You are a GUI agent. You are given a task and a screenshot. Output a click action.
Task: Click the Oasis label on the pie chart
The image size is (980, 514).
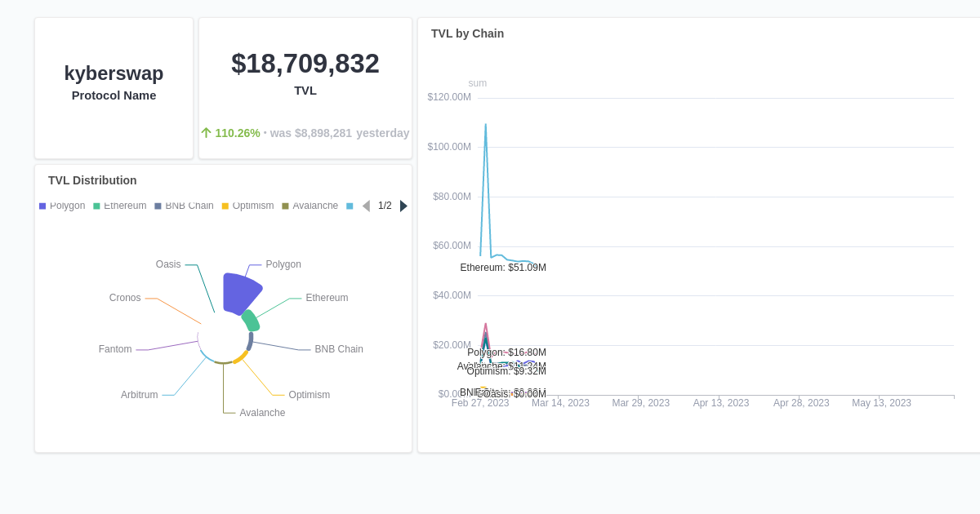168,264
